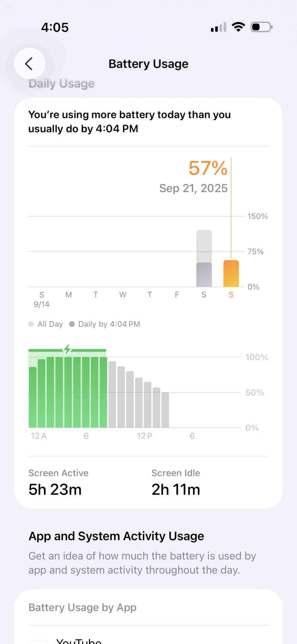This screenshot has height=644, width=297.
Task: Tap the Screen Active 5h 23m value
Action: pos(55,489)
